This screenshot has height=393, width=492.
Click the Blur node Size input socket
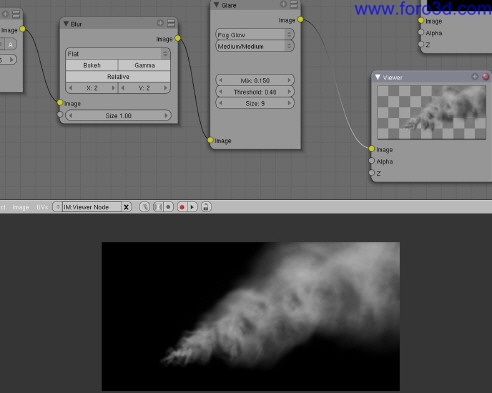pos(60,115)
